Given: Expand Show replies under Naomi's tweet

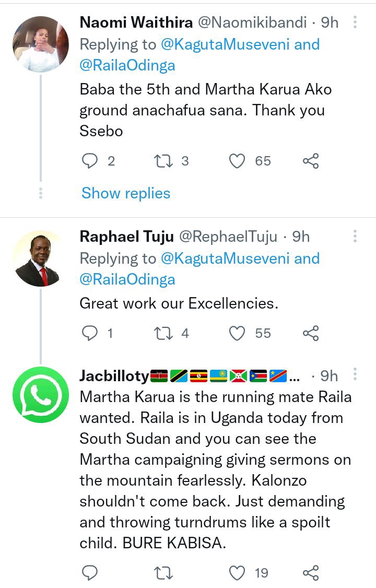Looking at the screenshot, I should pos(126,193).
